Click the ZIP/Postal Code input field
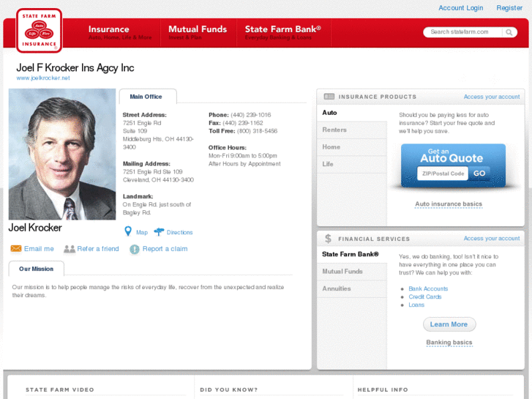This screenshot has width=532, height=399. (443, 174)
